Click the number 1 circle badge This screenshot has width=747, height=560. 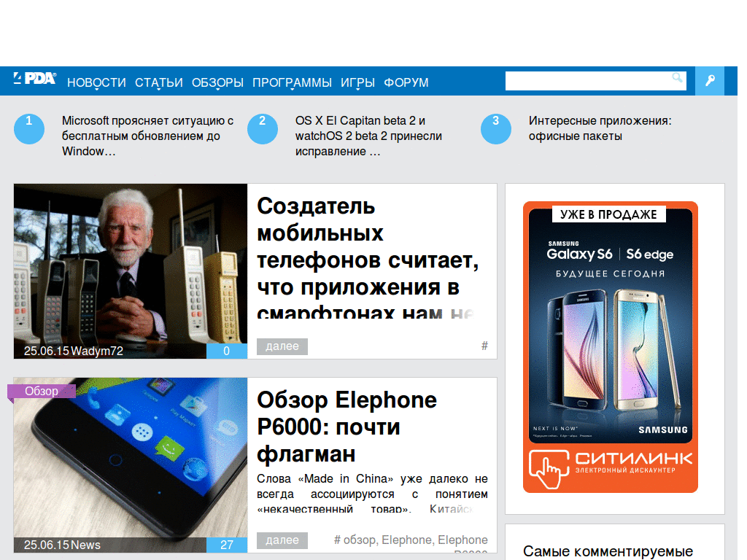(x=29, y=128)
